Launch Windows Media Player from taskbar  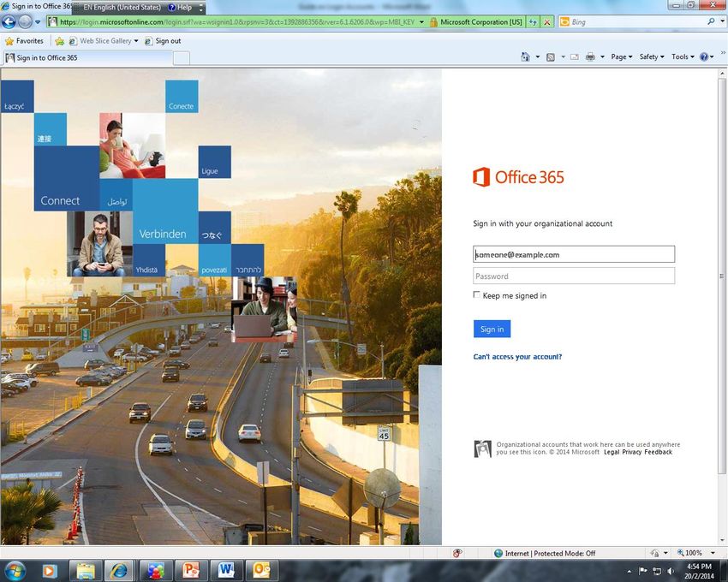click(x=50, y=570)
